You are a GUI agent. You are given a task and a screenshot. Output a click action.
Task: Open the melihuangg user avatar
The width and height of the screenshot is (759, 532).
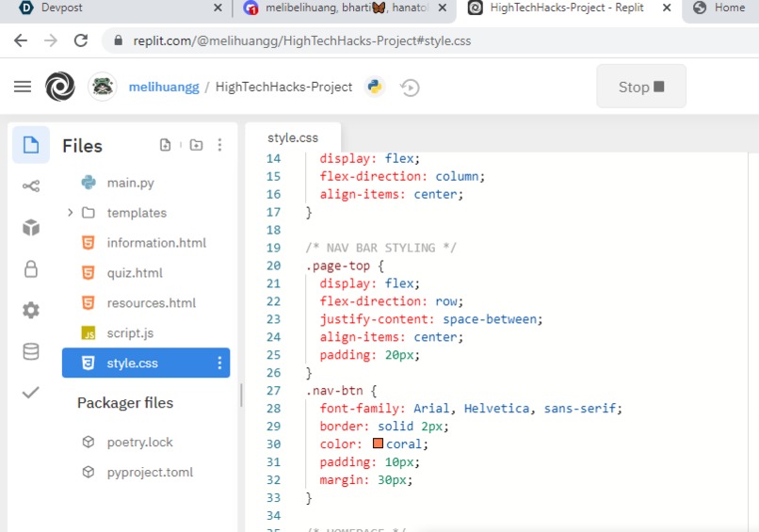pyautogui.click(x=102, y=87)
